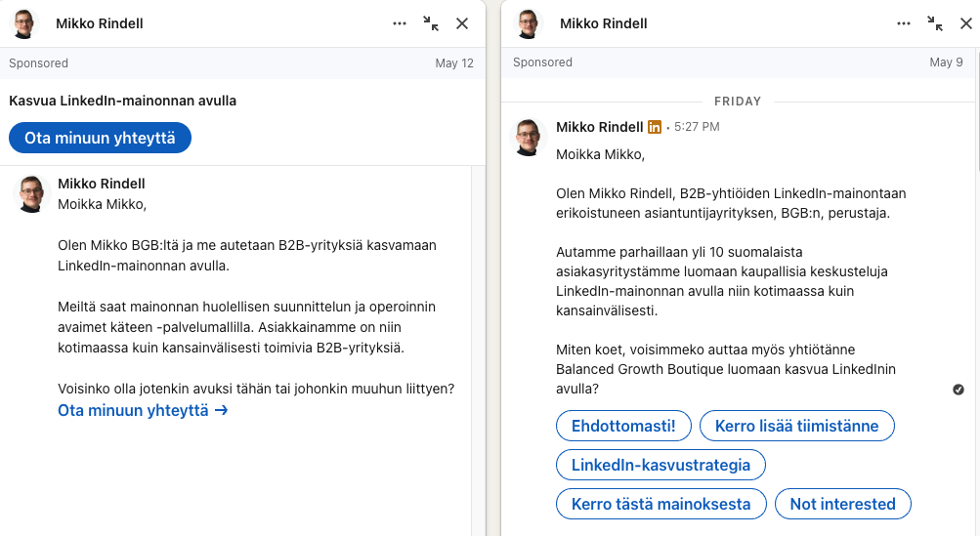
Task: Close the left Mikko Rindell chat
Action: point(462,23)
